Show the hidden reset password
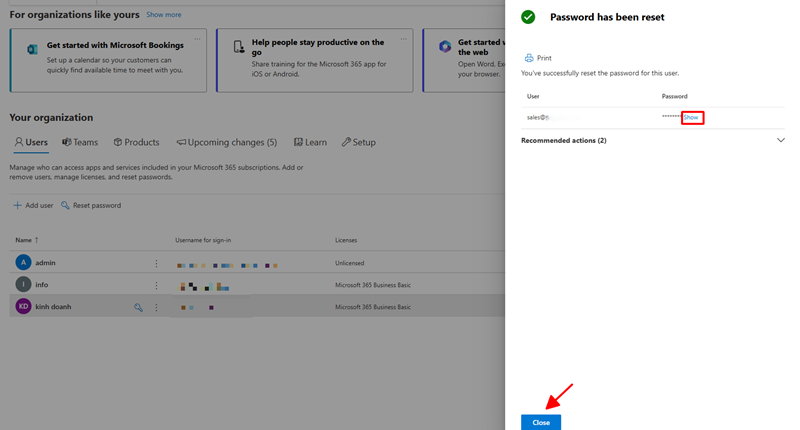The width and height of the screenshot is (800, 430). pyautogui.click(x=691, y=118)
